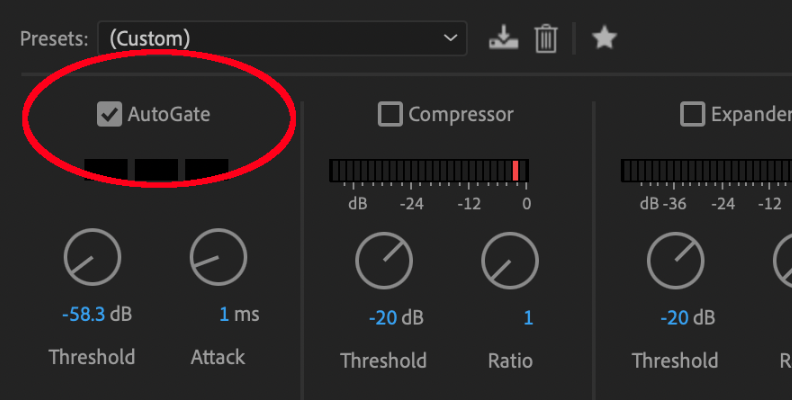Click the 1 ms attack value
Viewport: 792px width, 400px height.
(x=239, y=314)
